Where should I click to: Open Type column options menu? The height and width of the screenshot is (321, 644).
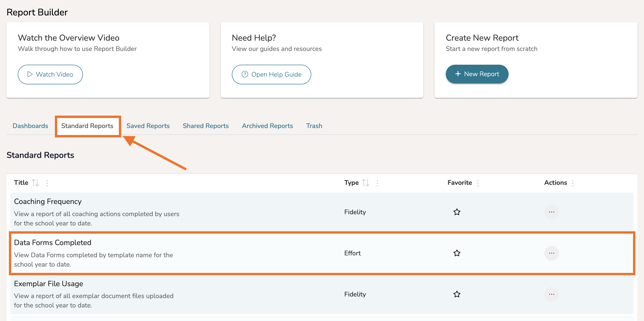(377, 183)
